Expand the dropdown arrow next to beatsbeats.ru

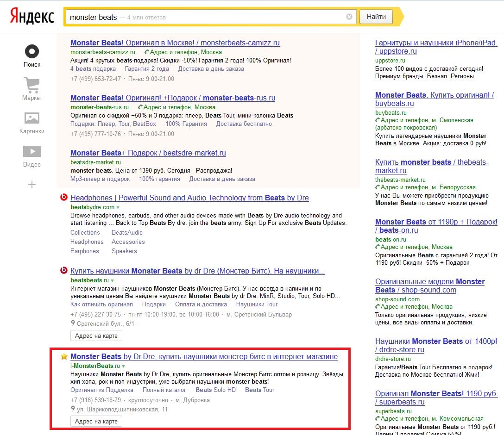point(112,280)
